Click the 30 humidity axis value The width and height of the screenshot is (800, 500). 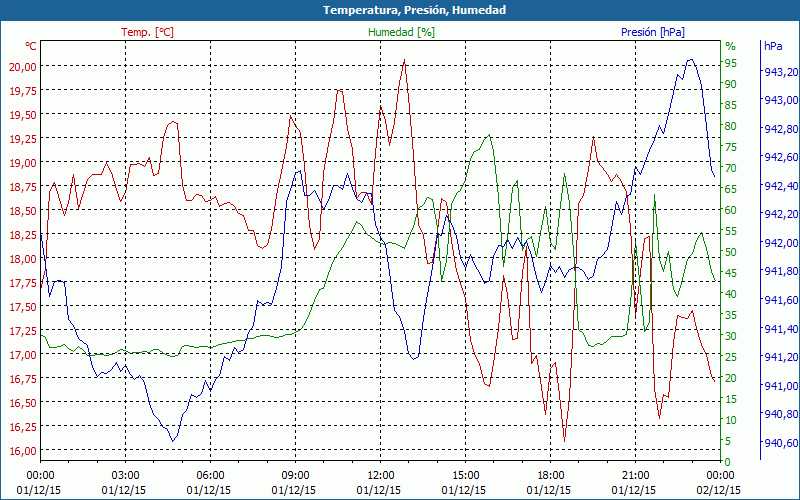click(731, 336)
